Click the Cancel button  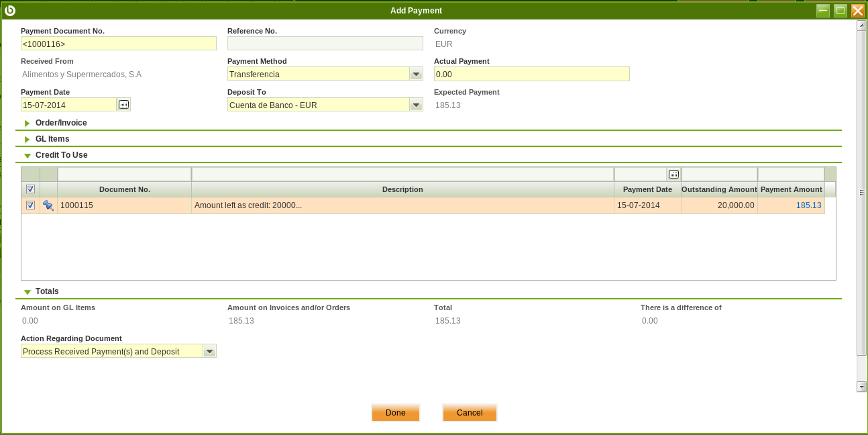pos(470,413)
